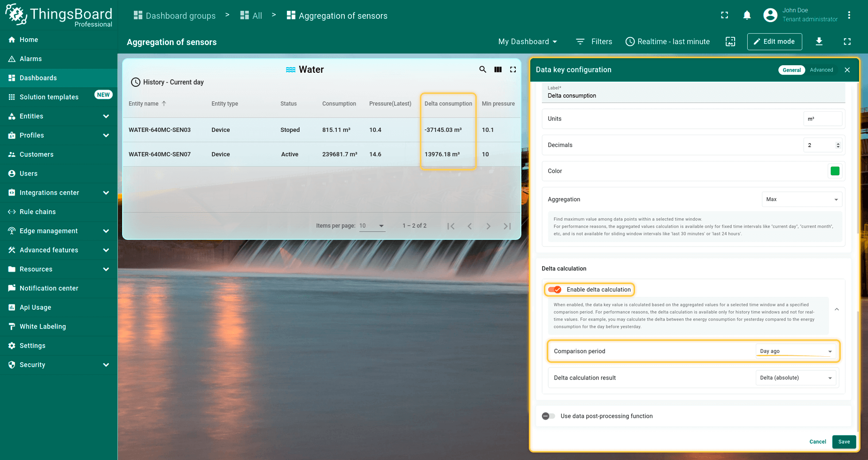
Task: Click the Units input field
Action: 822,119
